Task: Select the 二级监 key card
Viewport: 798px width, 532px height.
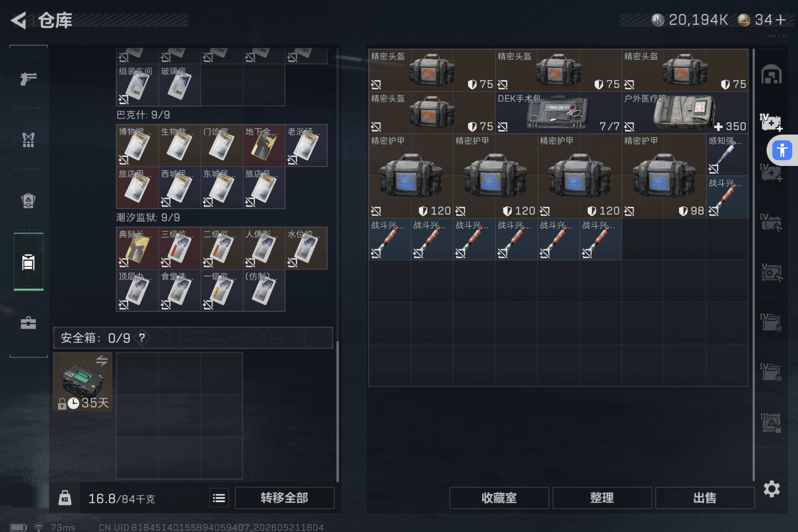Action: click(222, 248)
